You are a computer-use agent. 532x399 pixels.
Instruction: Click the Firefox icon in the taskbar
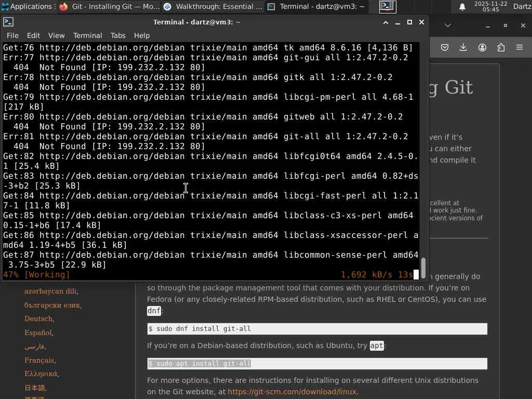click(x=63, y=6)
